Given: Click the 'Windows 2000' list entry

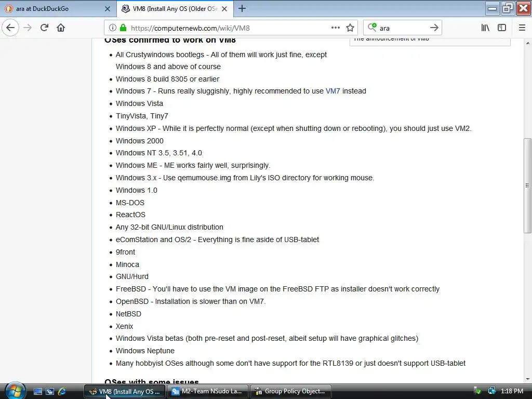Looking at the screenshot, I should (x=139, y=141).
